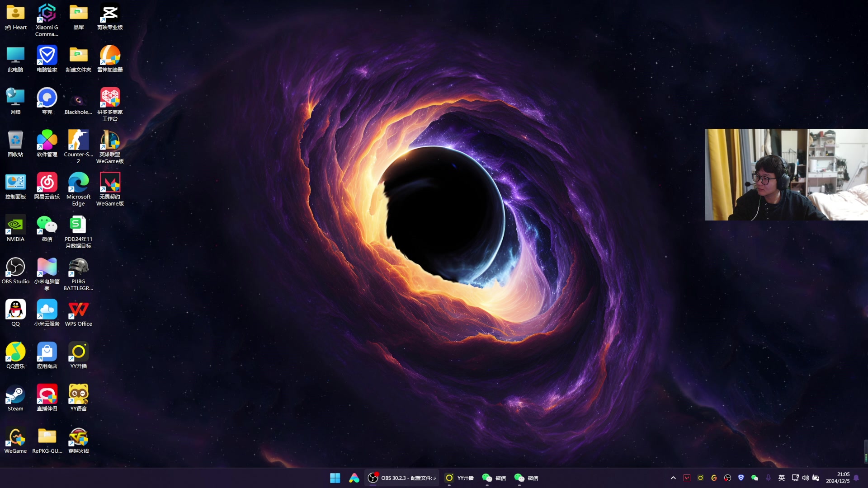Select the 小米电脑管家 desktop icon
This screenshot has width=868, height=488.
tap(47, 274)
